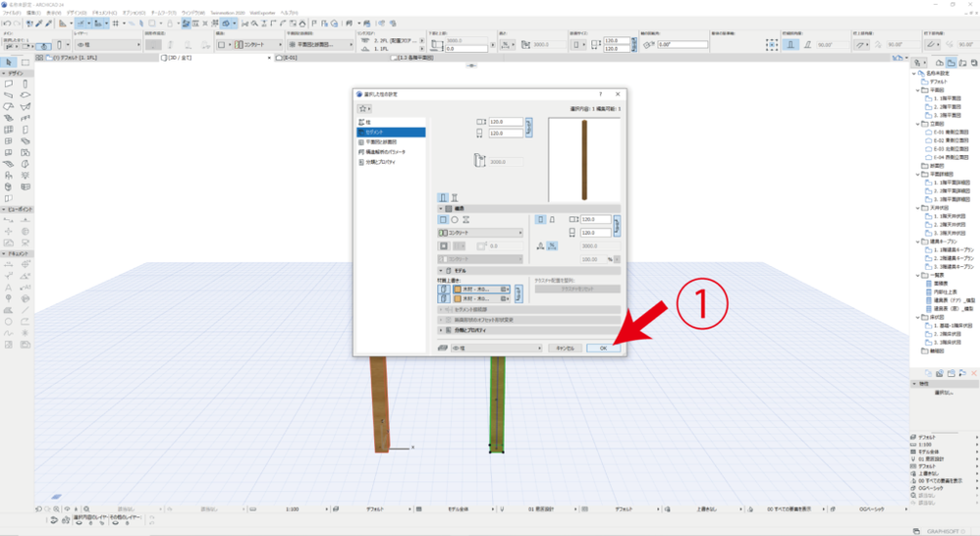Open the favorites star button in dialog
Image resolution: width=980 pixels, height=536 pixels.
pos(364,108)
